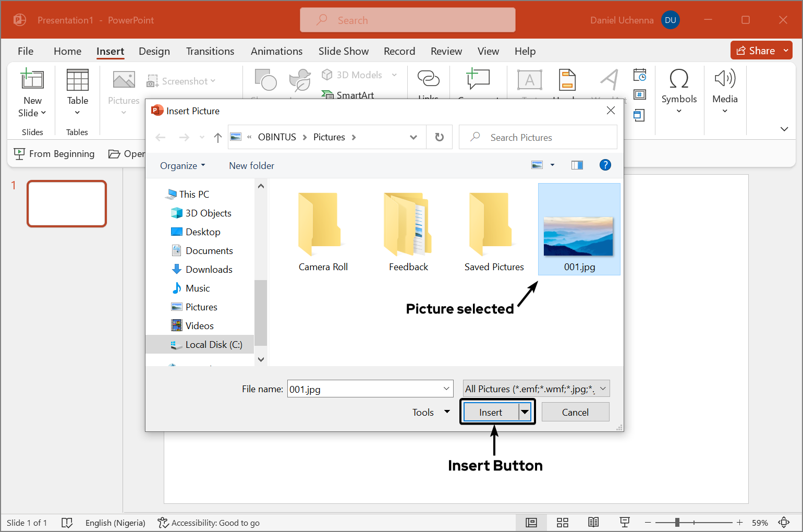Image resolution: width=803 pixels, height=532 pixels.
Task: Open the Insert button dropdown arrow
Action: click(525, 412)
